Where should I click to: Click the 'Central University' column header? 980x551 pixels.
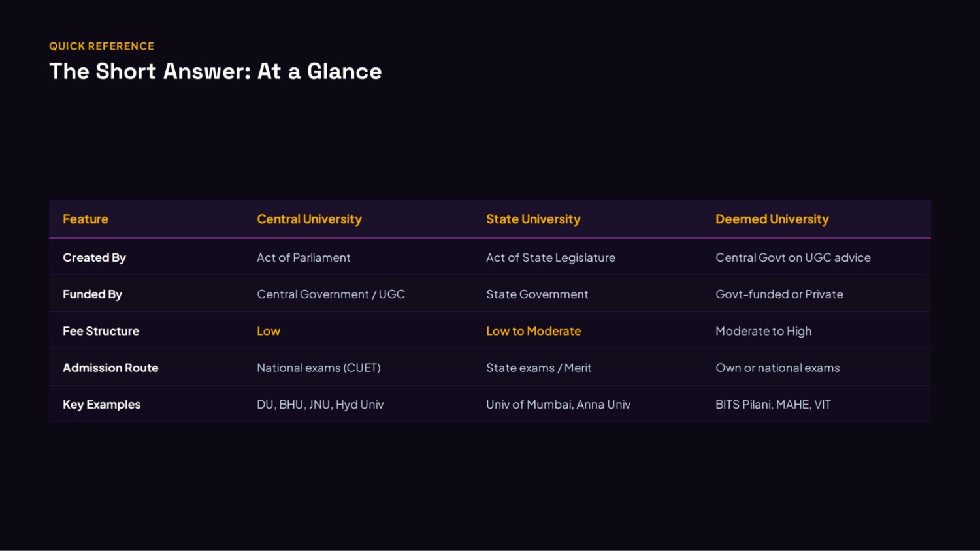click(309, 219)
